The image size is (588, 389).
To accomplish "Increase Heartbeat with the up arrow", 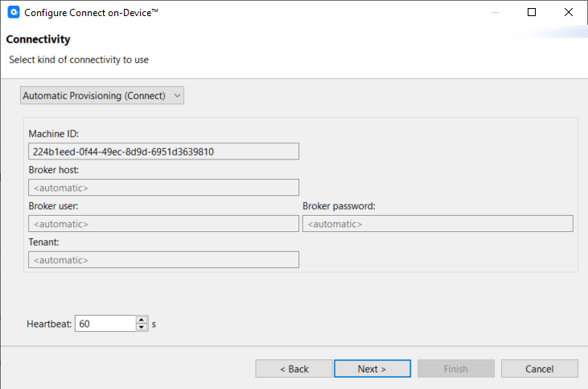I will coord(142,320).
